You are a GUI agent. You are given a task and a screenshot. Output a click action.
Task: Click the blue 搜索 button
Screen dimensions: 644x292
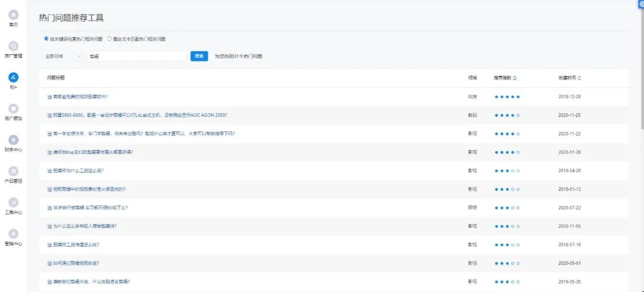tap(199, 56)
